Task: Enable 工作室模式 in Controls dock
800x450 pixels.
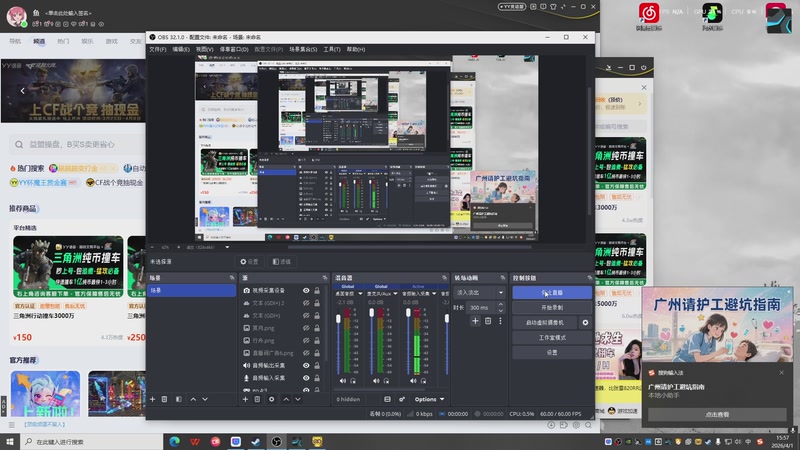Action: point(552,338)
